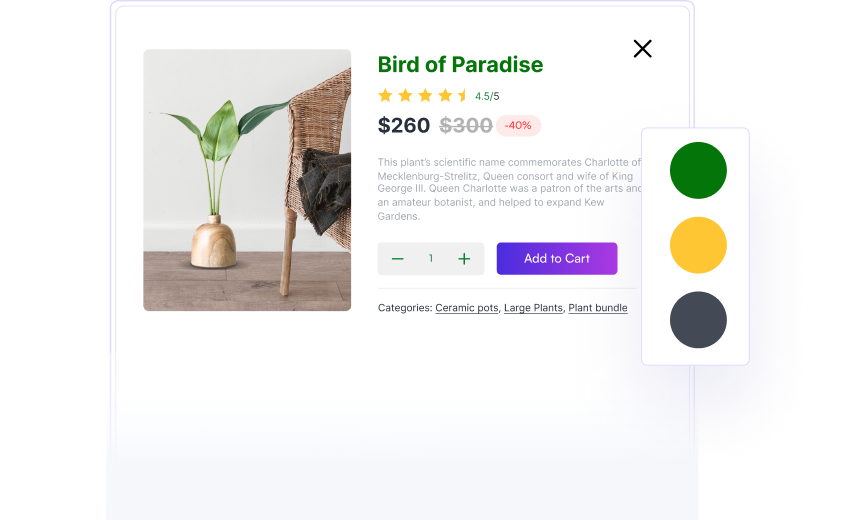Click the Bird of Paradise title
856x520 pixels.
pos(460,65)
